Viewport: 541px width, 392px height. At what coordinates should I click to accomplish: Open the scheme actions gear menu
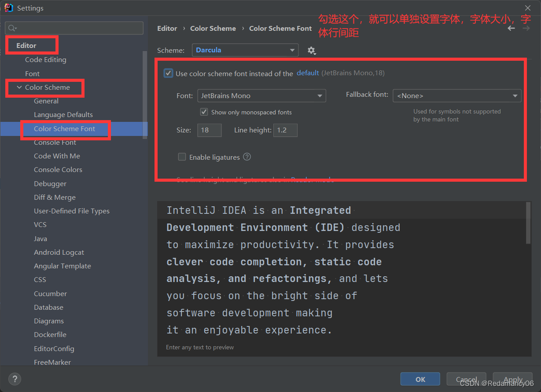[x=312, y=51]
